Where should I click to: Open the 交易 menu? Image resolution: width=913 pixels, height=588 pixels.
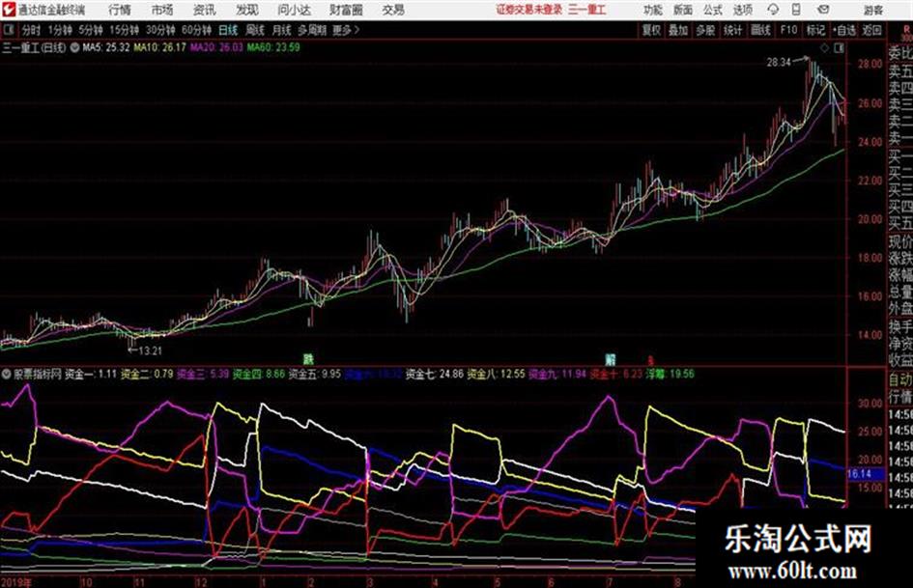(393, 10)
